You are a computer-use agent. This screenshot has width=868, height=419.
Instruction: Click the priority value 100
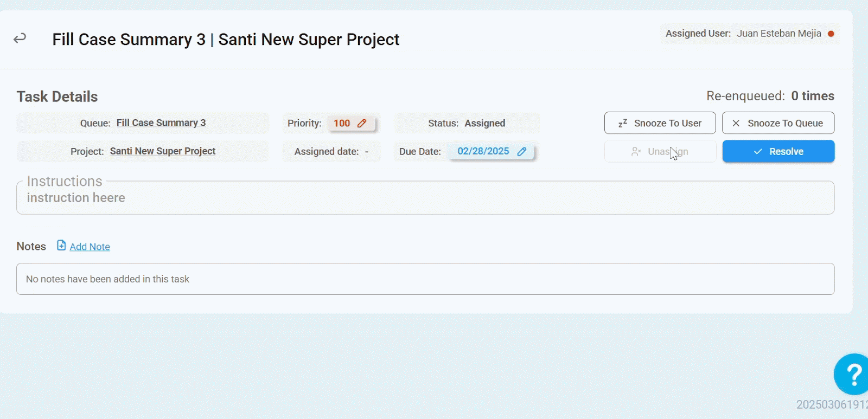(x=342, y=123)
